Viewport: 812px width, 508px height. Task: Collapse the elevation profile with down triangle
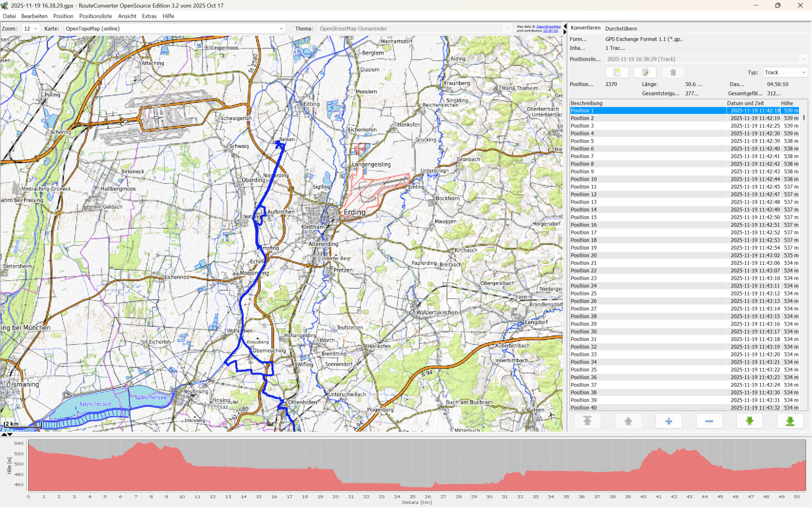point(10,435)
